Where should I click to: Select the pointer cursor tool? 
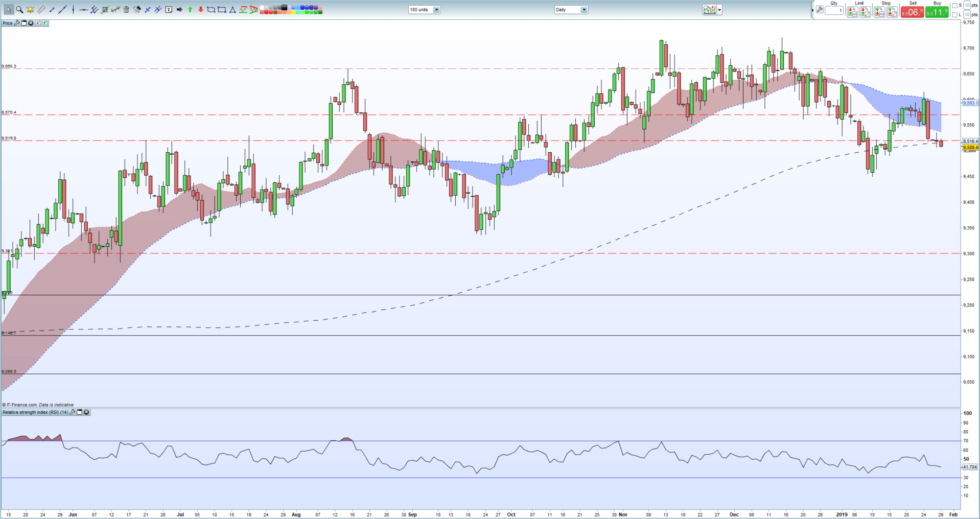point(9,9)
